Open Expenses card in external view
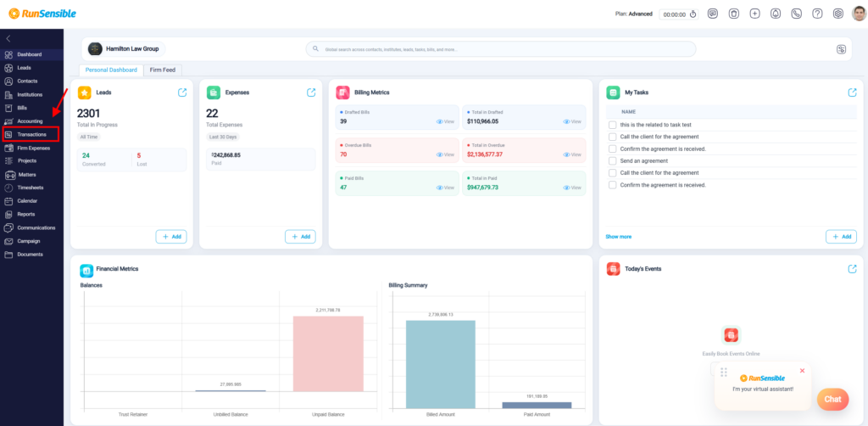 click(x=311, y=92)
